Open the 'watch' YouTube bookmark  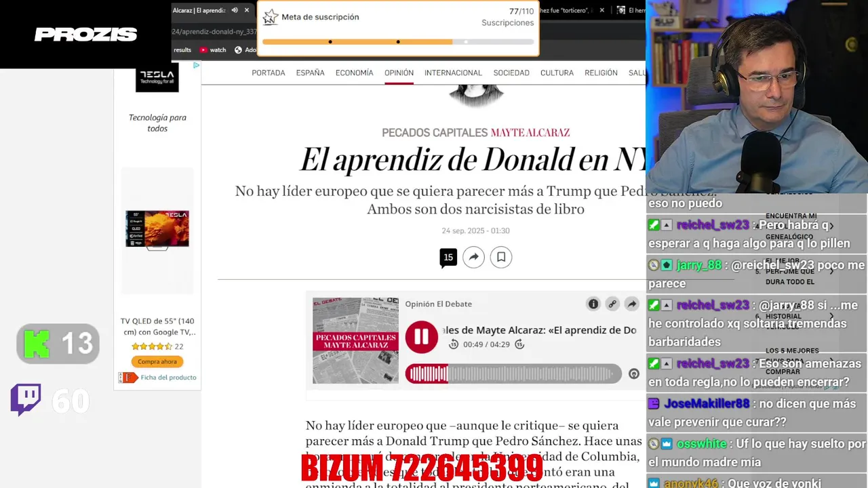(x=213, y=49)
